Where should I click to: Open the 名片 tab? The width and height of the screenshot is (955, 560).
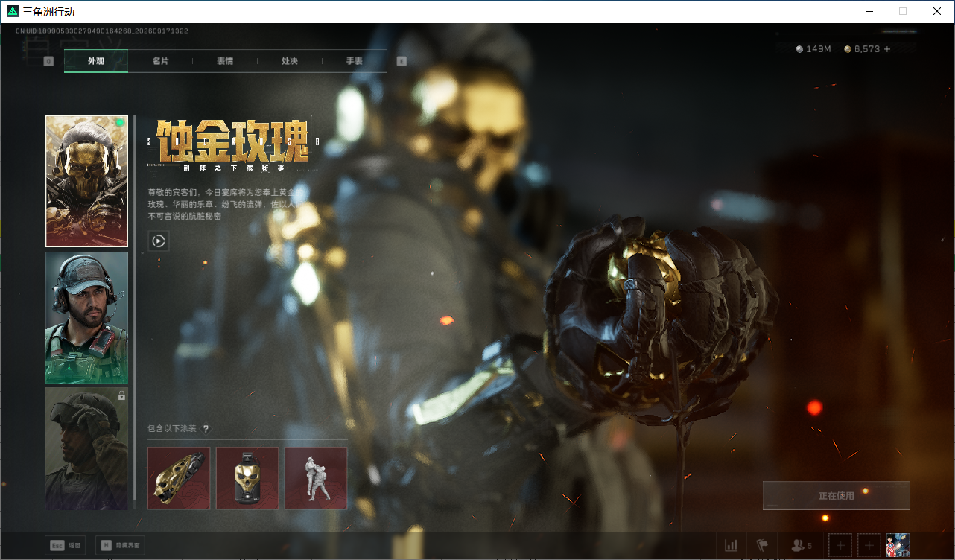[160, 61]
